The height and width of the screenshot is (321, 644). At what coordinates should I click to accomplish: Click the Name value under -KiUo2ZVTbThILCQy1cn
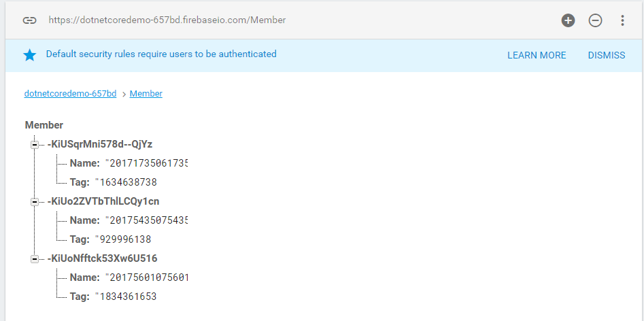tap(146, 220)
